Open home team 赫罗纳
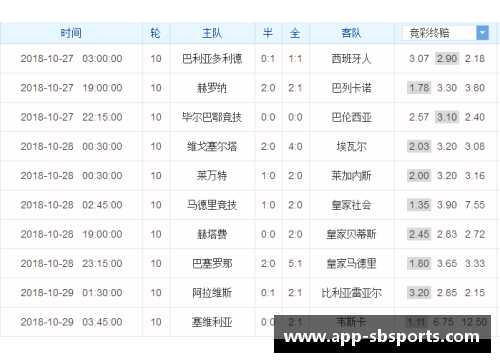The image size is (500, 362). 212,88
